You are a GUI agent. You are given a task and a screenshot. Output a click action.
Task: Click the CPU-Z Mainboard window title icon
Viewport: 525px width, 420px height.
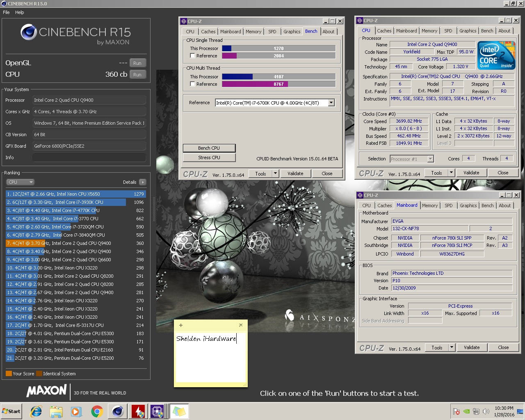[360, 195]
